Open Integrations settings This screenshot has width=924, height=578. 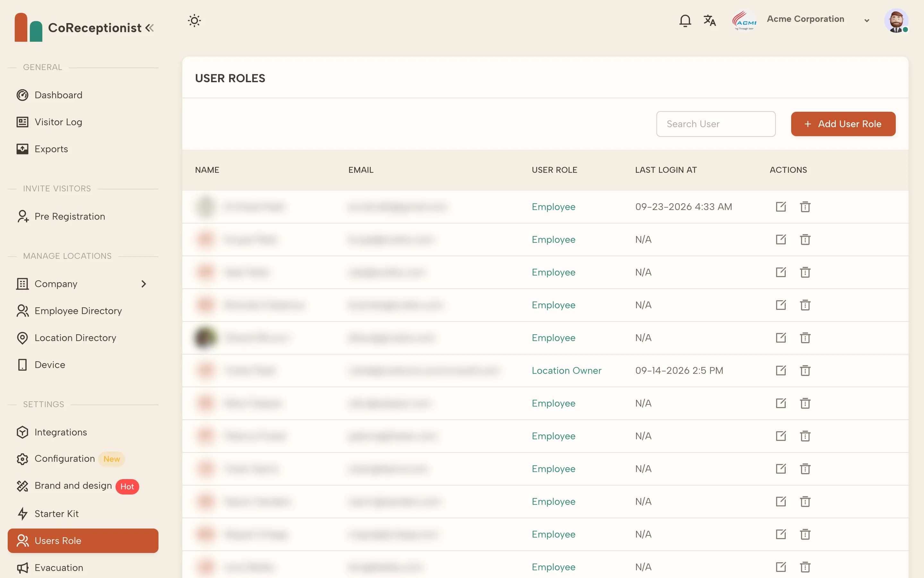click(83, 432)
